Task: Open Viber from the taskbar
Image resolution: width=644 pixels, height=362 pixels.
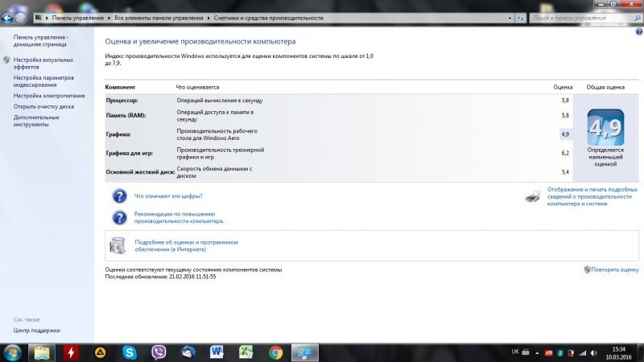Action: pos(159,352)
